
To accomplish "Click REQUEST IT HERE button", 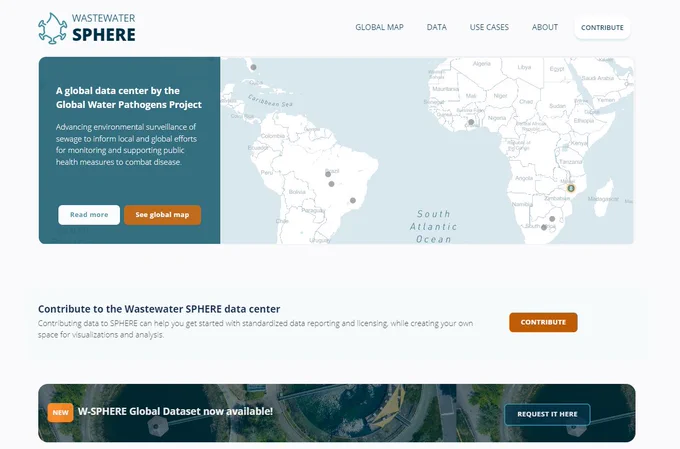I will (547, 414).
